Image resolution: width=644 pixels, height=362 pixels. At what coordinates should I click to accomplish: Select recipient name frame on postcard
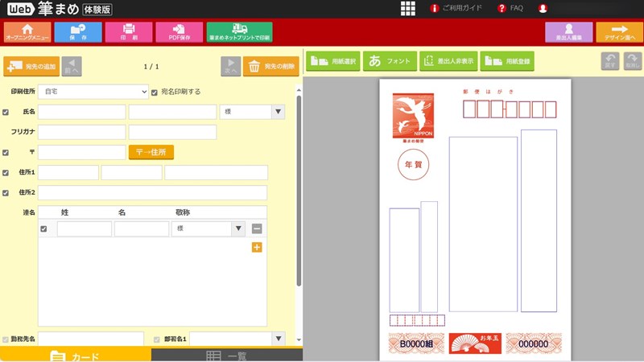483,224
